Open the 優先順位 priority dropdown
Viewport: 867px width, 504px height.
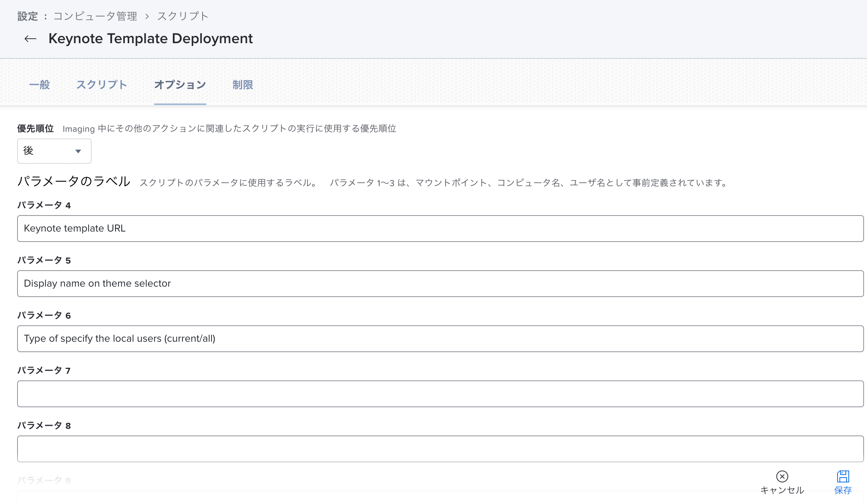coord(54,151)
